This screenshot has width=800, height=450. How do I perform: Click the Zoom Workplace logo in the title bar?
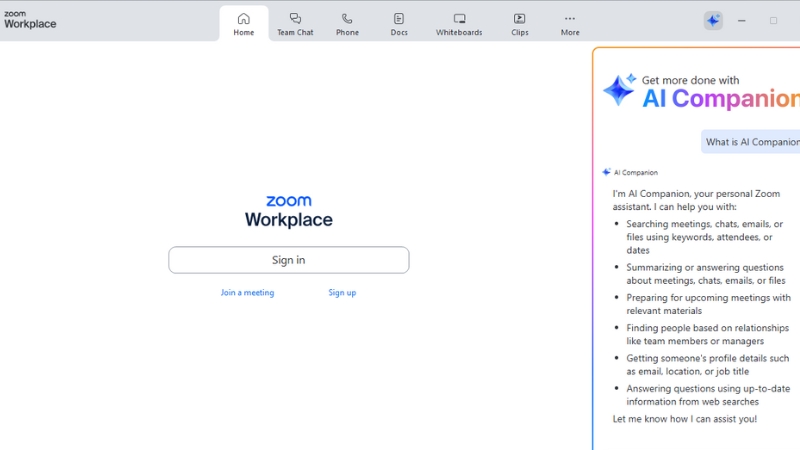coord(30,20)
